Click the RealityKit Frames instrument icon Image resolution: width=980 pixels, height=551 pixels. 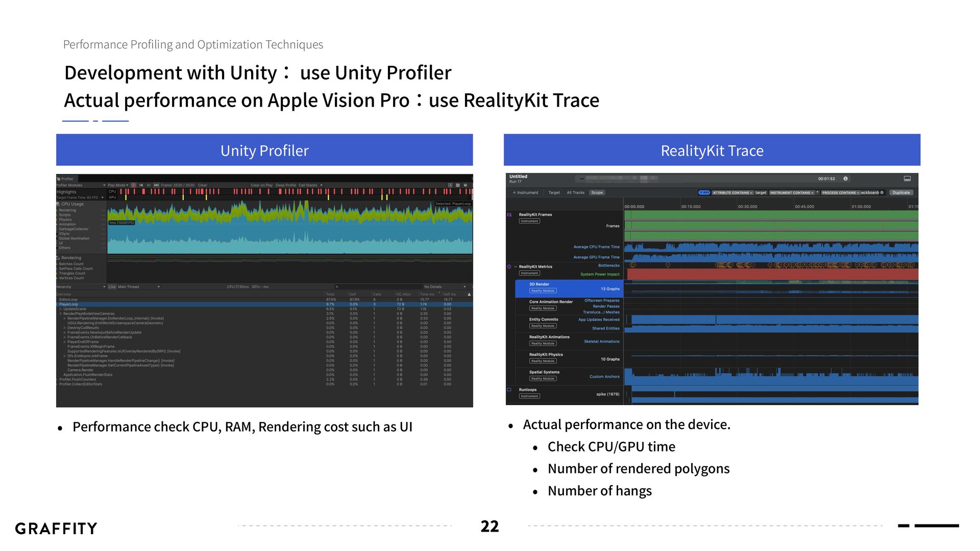[509, 215]
